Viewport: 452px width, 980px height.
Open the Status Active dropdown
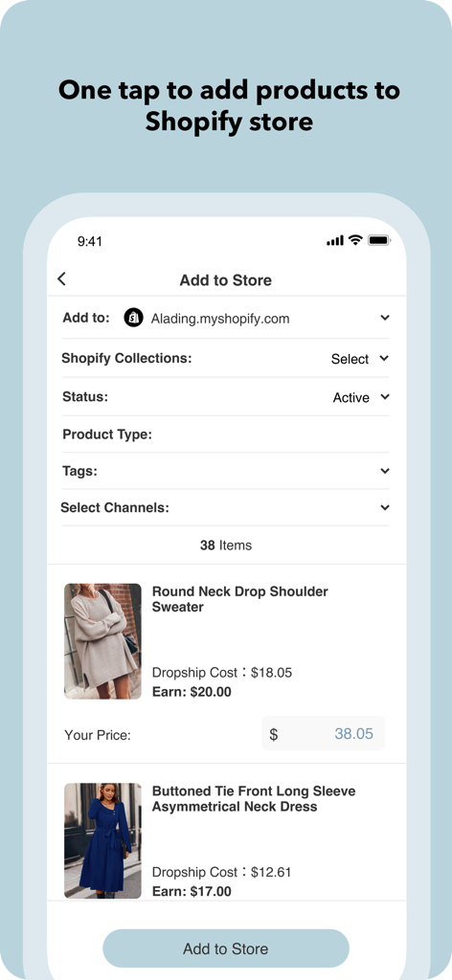click(361, 397)
